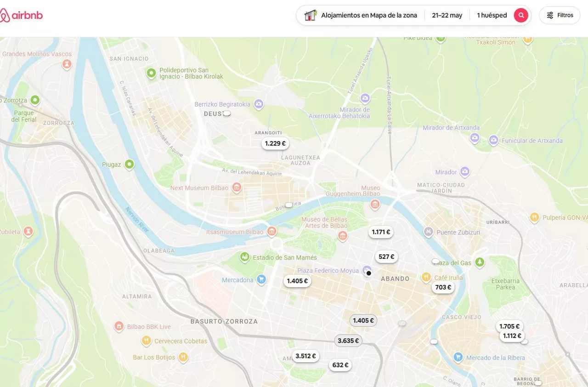Click the 'MATICO-CIUDAD JARDÍN' label

click(x=441, y=188)
